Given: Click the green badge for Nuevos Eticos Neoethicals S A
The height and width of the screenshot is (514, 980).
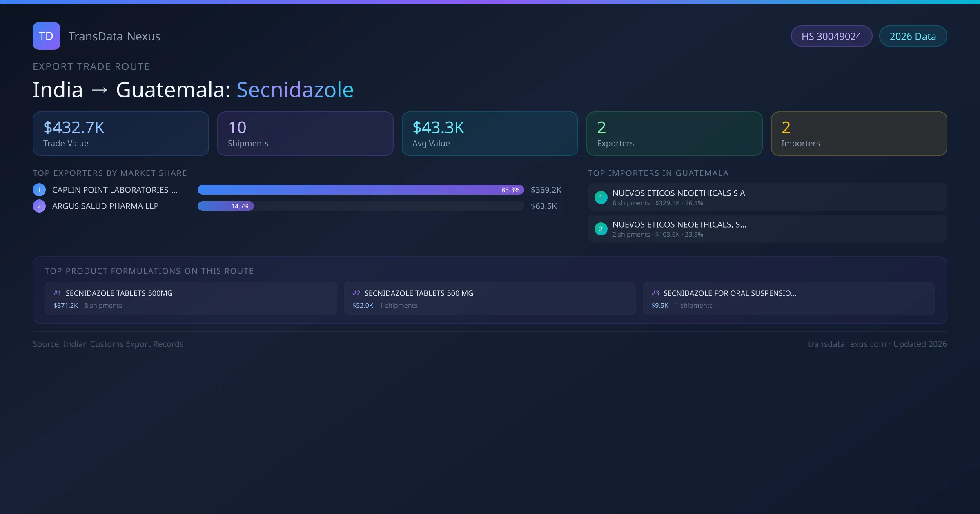Looking at the screenshot, I should tap(601, 197).
